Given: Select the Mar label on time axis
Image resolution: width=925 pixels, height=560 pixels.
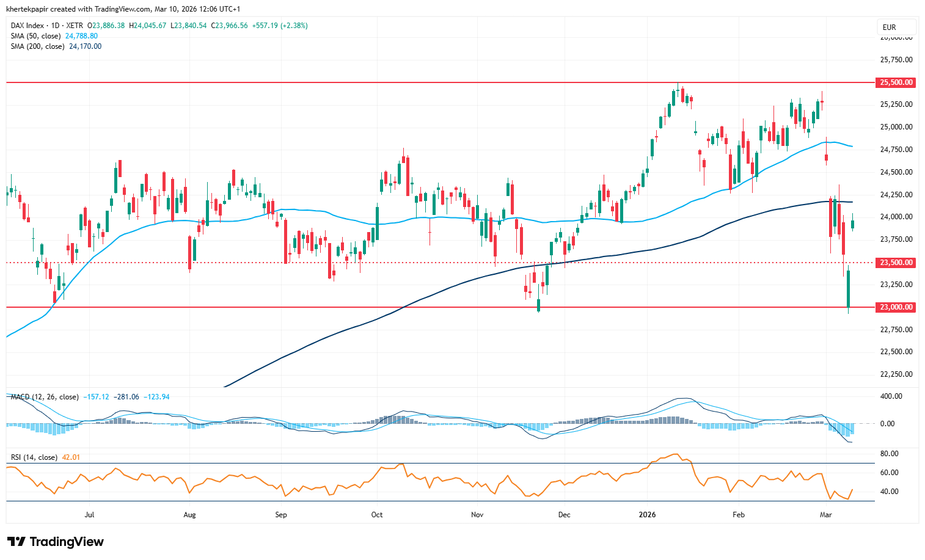Looking at the screenshot, I should pyautogui.click(x=825, y=515).
